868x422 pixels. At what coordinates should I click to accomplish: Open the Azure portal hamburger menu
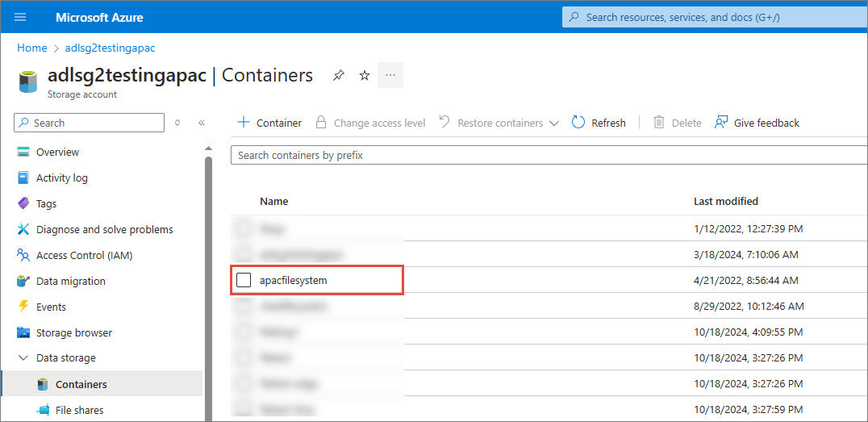point(20,17)
